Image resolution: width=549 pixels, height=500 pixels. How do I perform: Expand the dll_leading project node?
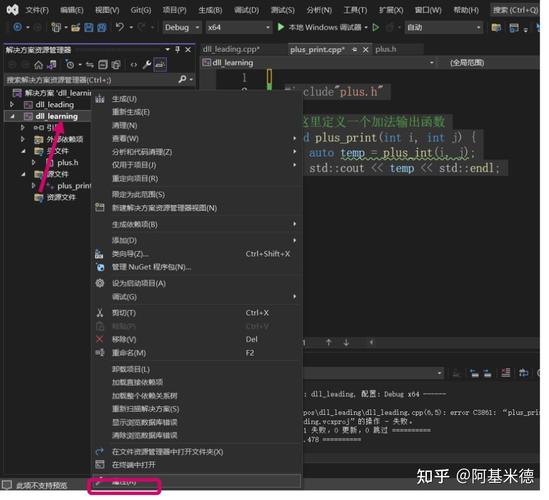tap(12, 104)
